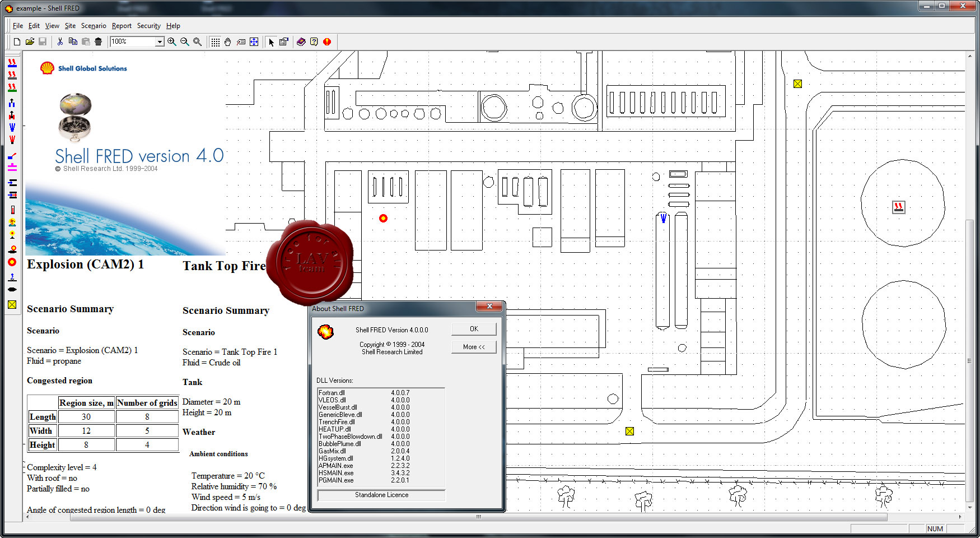
Task: Click the Paste clipboard icon
Action: [x=86, y=41]
